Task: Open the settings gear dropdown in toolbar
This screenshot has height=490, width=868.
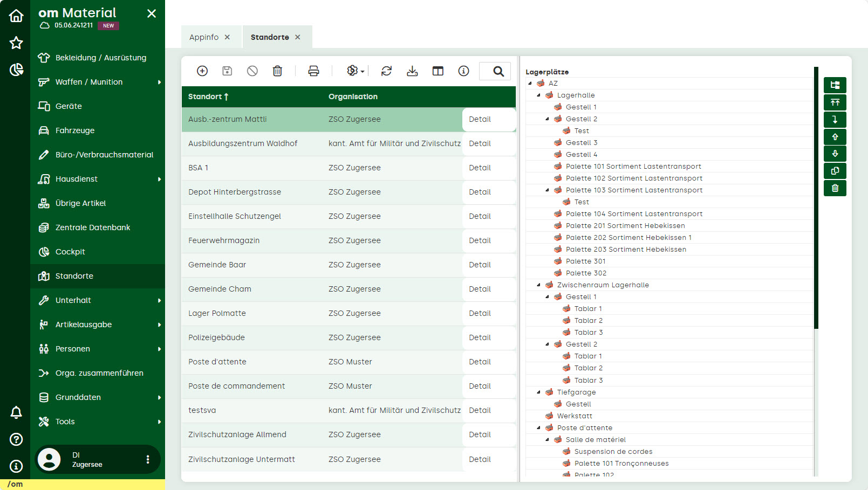Action: point(354,71)
